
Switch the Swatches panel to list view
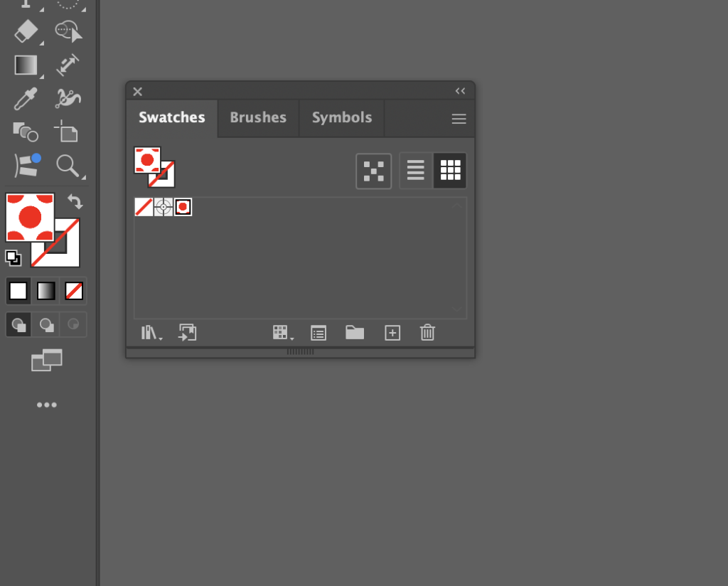415,170
